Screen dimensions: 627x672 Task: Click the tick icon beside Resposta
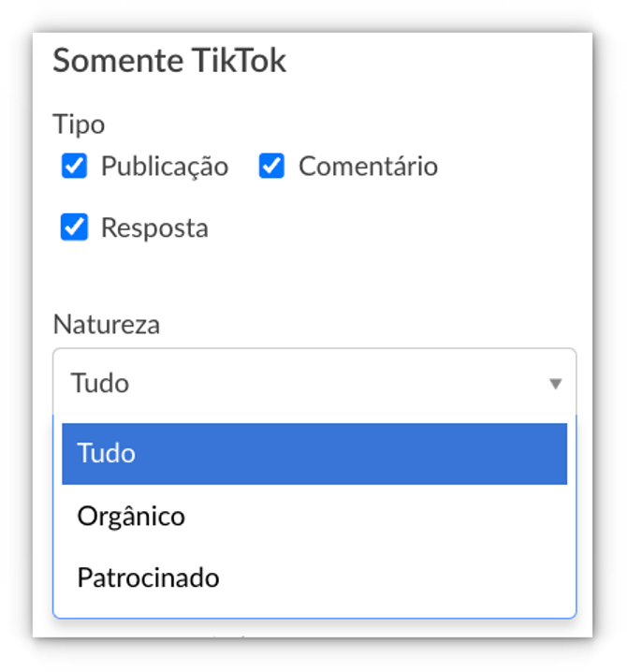pyautogui.click(x=75, y=227)
